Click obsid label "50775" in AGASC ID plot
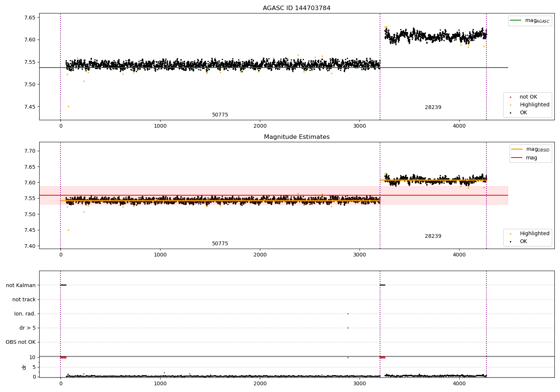 click(220, 115)
